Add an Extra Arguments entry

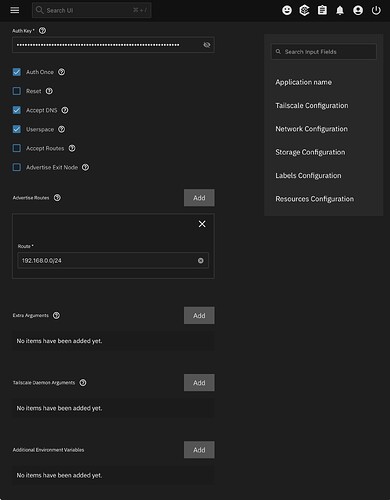[x=199, y=315]
